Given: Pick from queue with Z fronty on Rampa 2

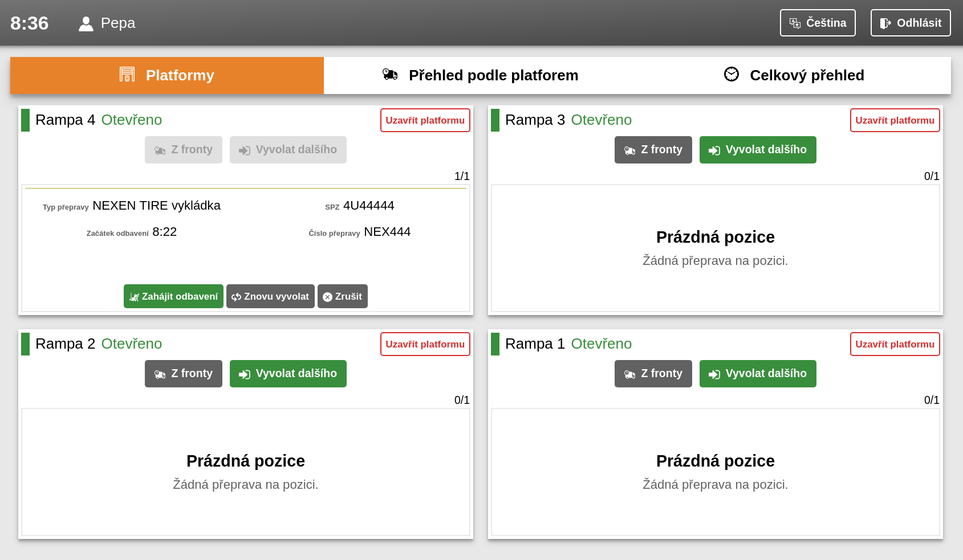Looking at the screenshot, I should 184,374.
